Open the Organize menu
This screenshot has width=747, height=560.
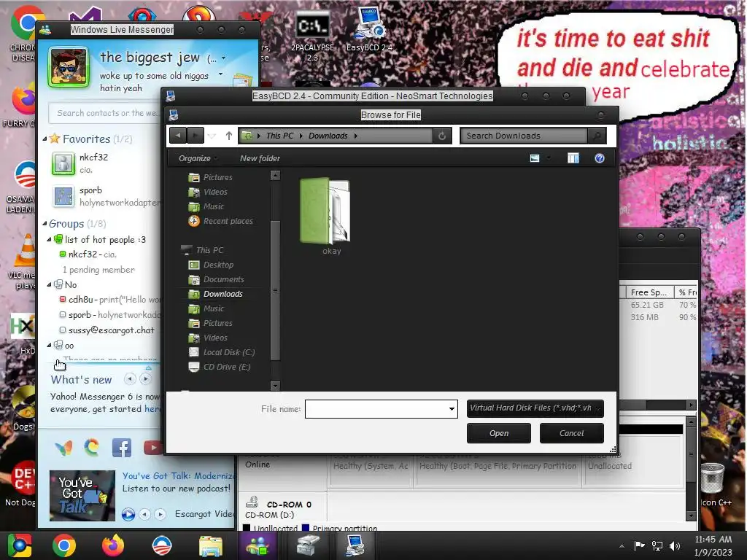(197, 158)
